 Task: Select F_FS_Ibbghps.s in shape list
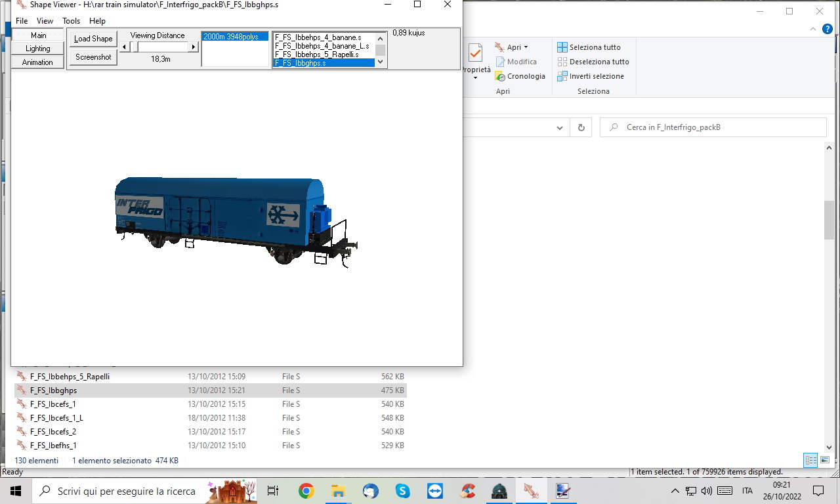point(324,63)
